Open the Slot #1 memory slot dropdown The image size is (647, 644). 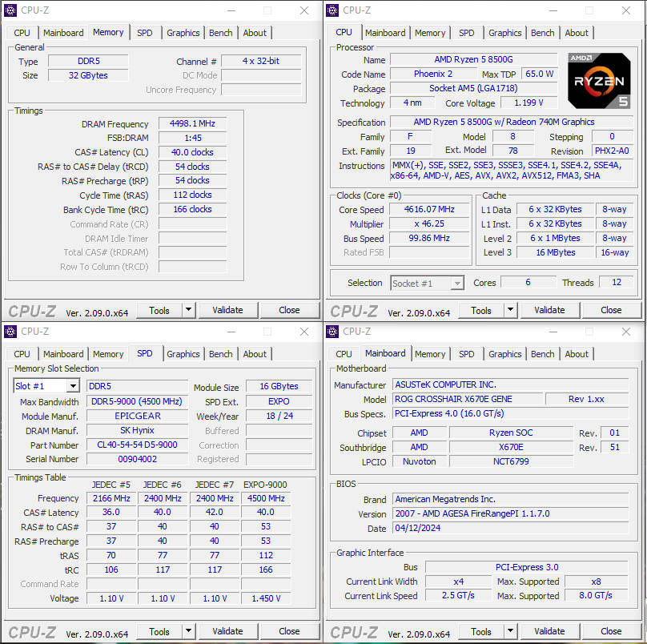click(x=73, y=386)
